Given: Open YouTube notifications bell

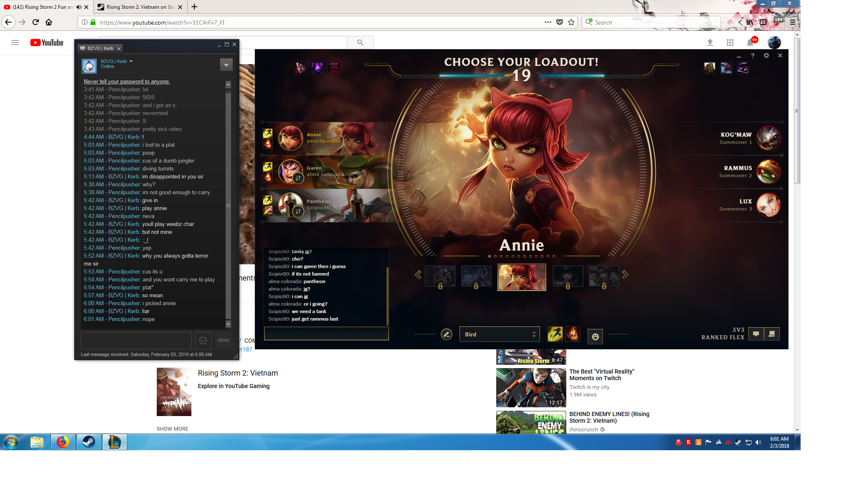Looking at the screenshot, I should pos(750,43).
